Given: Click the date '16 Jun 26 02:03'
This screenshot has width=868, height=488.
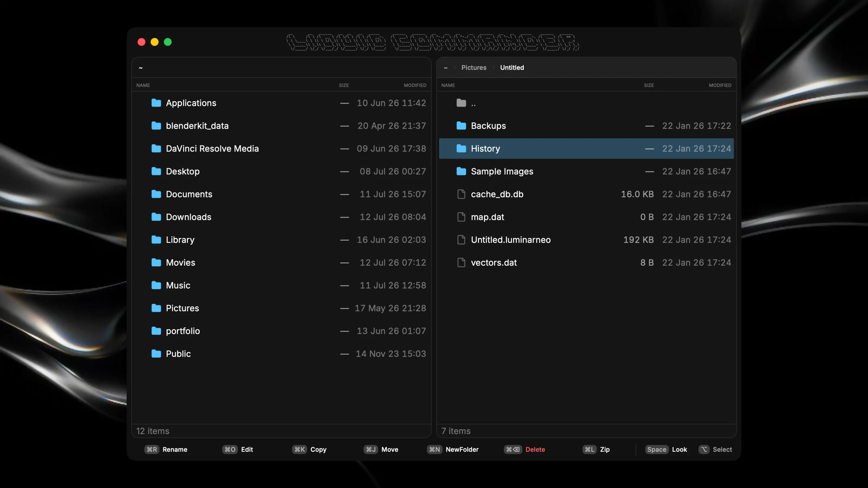Looking at the screenshot, I should pos(391,239).
